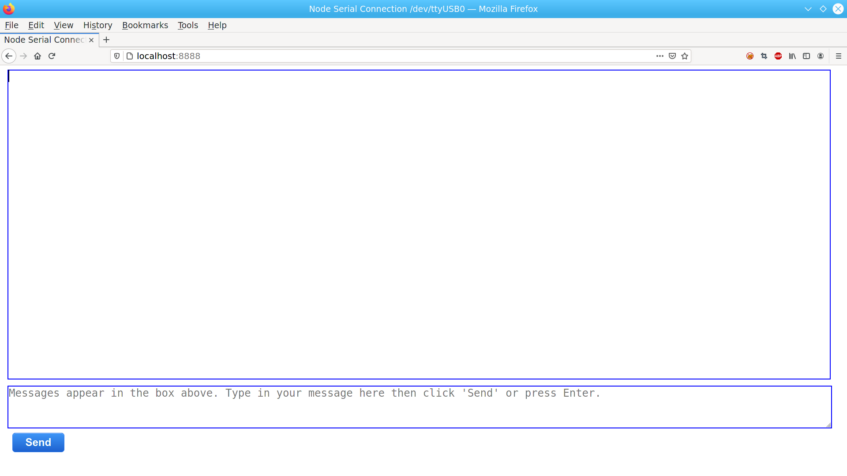Click the message input text area

pos(419,407)
